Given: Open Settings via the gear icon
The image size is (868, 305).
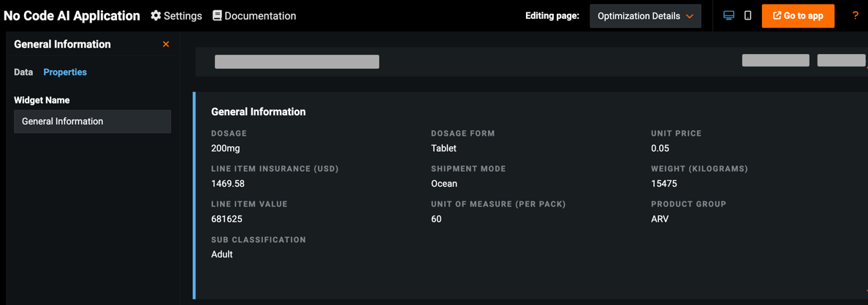Looking at the screenshot, I should pos(156,15).
